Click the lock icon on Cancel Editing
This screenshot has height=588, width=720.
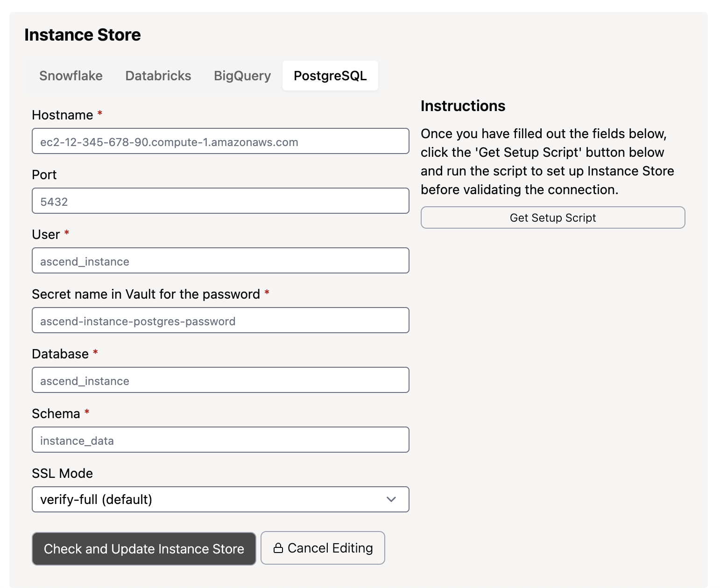[278, 548]
